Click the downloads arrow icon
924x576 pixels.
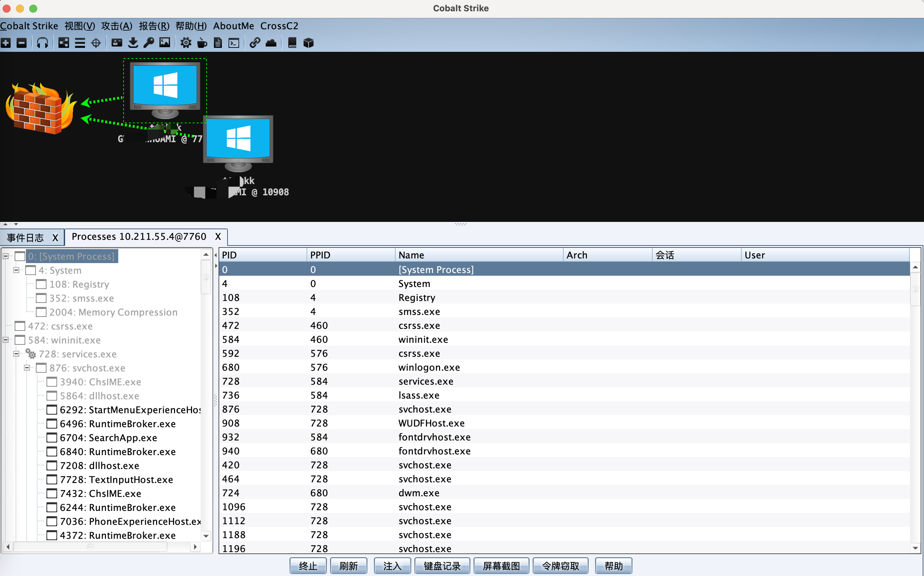[133, 43]
